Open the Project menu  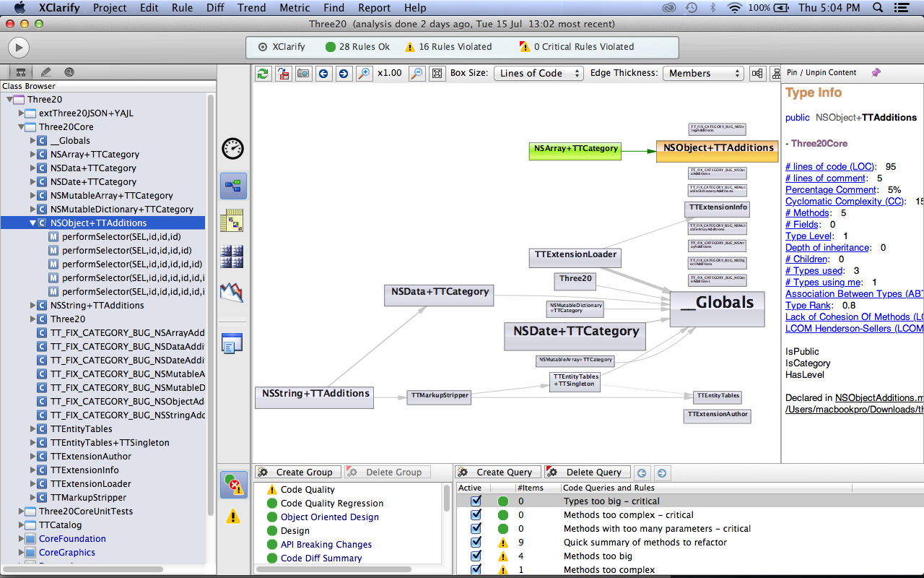click(110, 8)
